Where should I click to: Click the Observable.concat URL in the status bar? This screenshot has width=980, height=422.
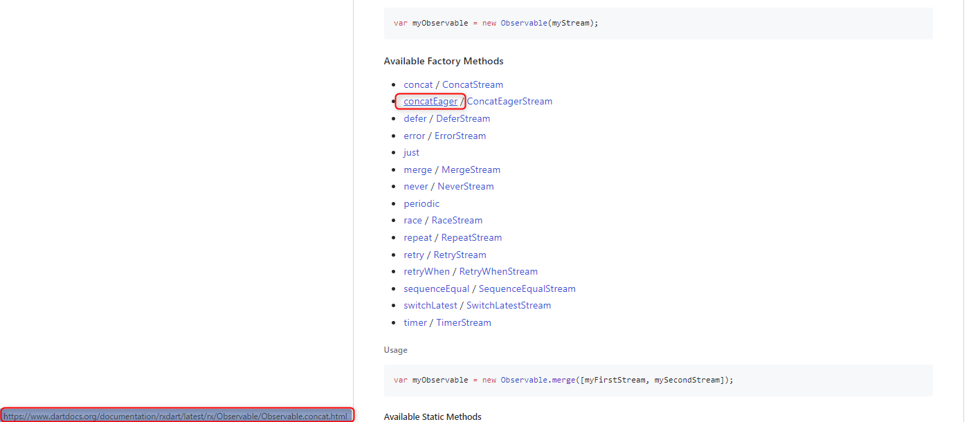click(x=177, y=414)
